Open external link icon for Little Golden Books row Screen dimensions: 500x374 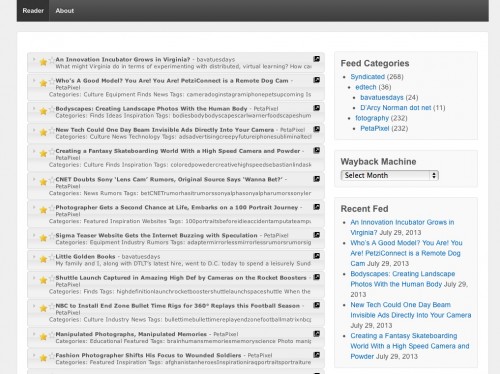tap(316, 256)
